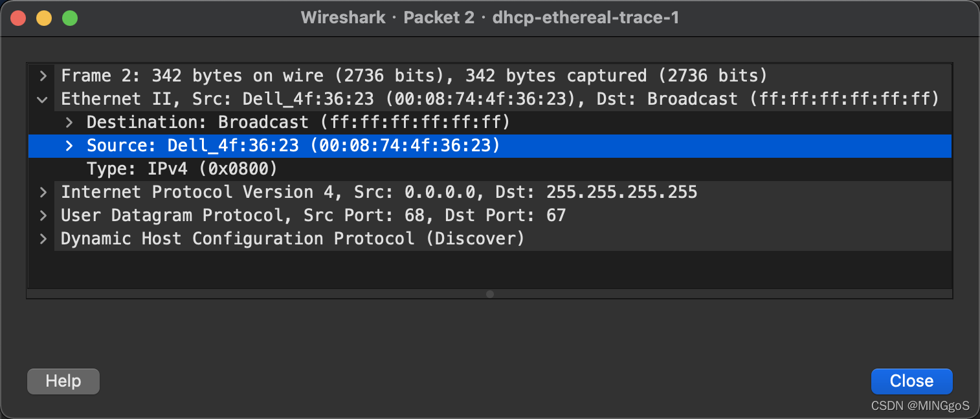Click the green full-screen window light
This screenshot has height=419, width=980.
click(70, 18)
